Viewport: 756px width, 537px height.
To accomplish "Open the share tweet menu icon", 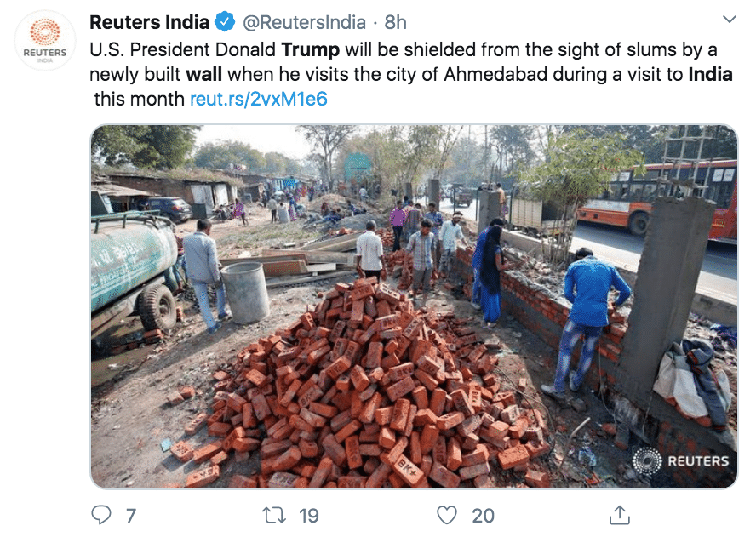I will click(x=621, y=515).
